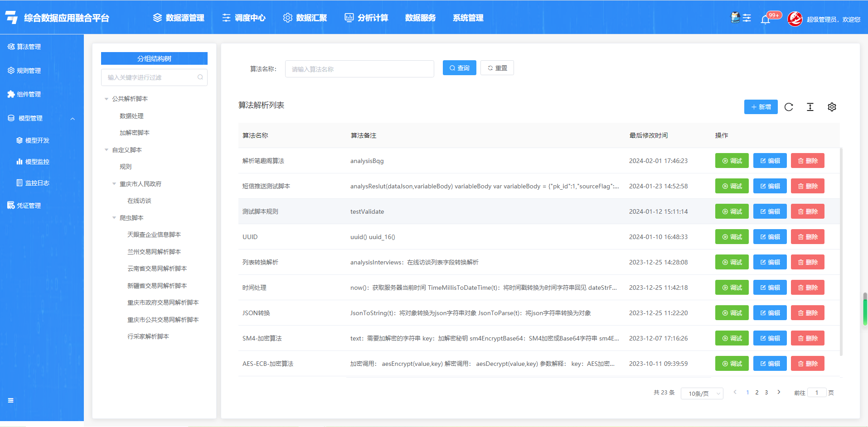Go to 模型开发 submenu
Screen dimensions: 868x427
click(33, 140)
